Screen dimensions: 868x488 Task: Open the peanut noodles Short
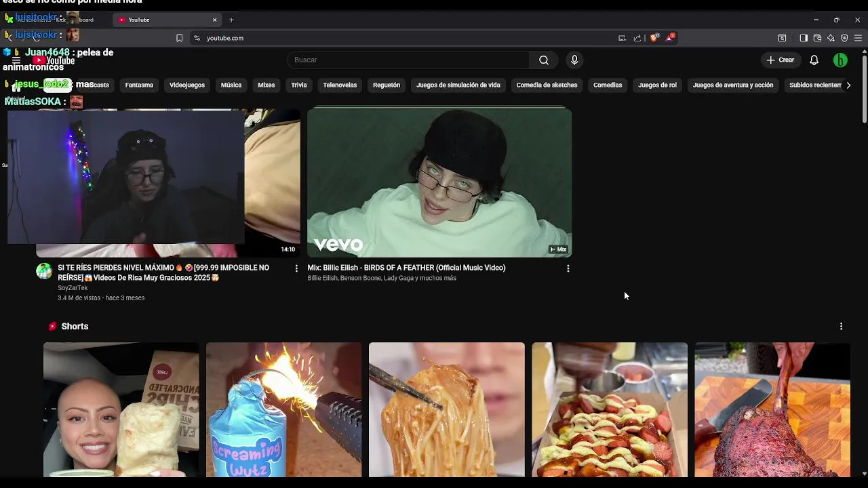point(447,410)
